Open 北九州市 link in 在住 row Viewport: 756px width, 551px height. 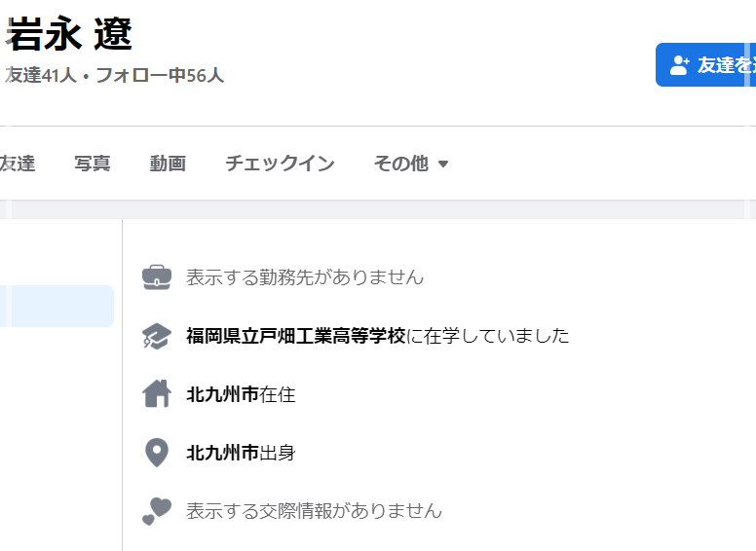222,394
